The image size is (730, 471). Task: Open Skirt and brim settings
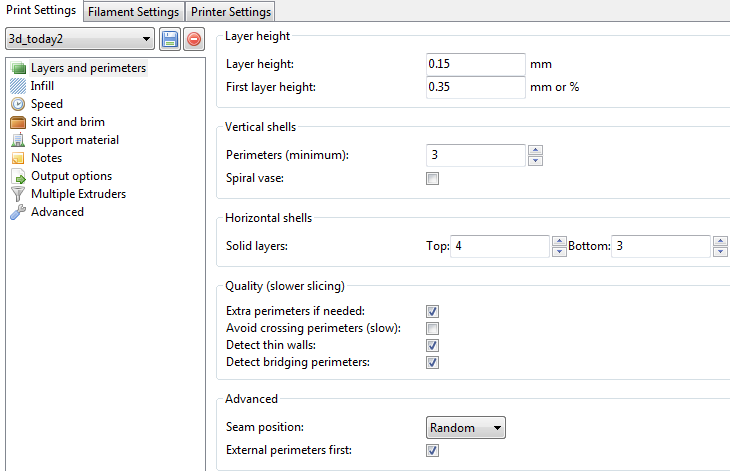(67, 122)
